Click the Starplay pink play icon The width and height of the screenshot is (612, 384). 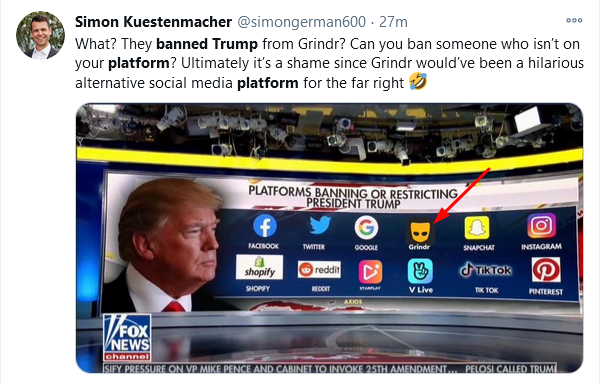coord(370,272)
